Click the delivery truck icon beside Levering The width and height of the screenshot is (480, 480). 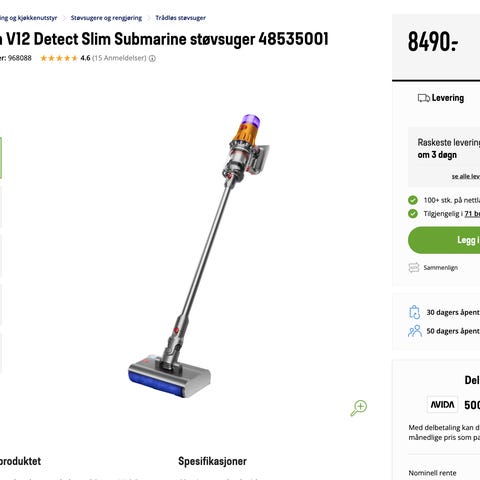(x=423, y=98)
